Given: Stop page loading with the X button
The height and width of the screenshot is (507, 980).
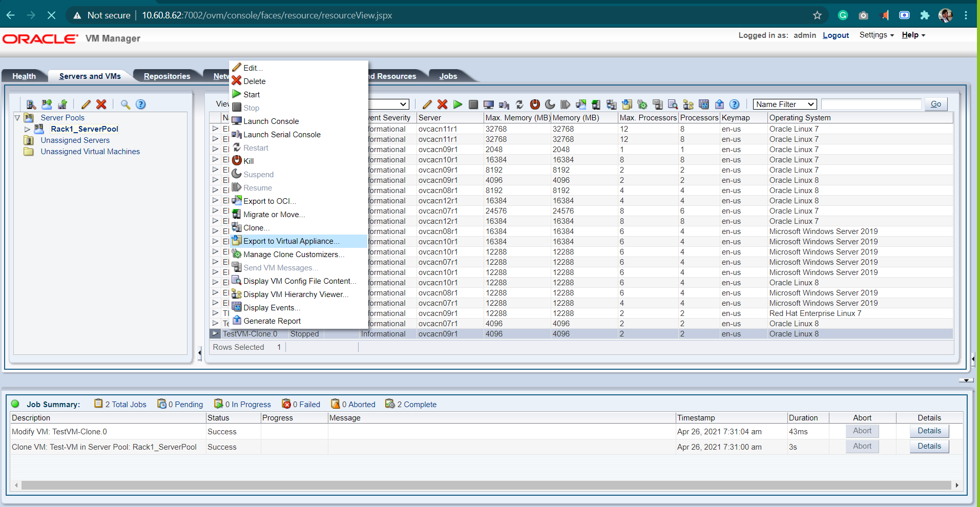Looking at the screenshot, I should click(x=51, y=15).
